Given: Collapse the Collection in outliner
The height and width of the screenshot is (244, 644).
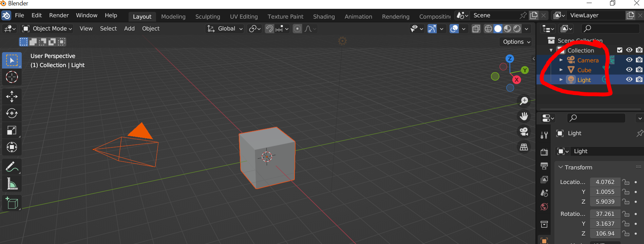Looking at the screenshot, I should point(551,50).
